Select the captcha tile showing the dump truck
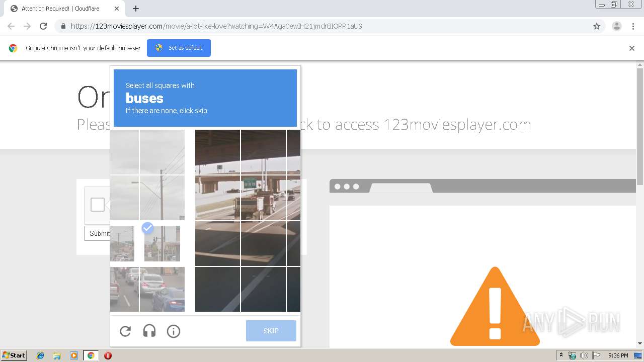 [x=263, y=198]
